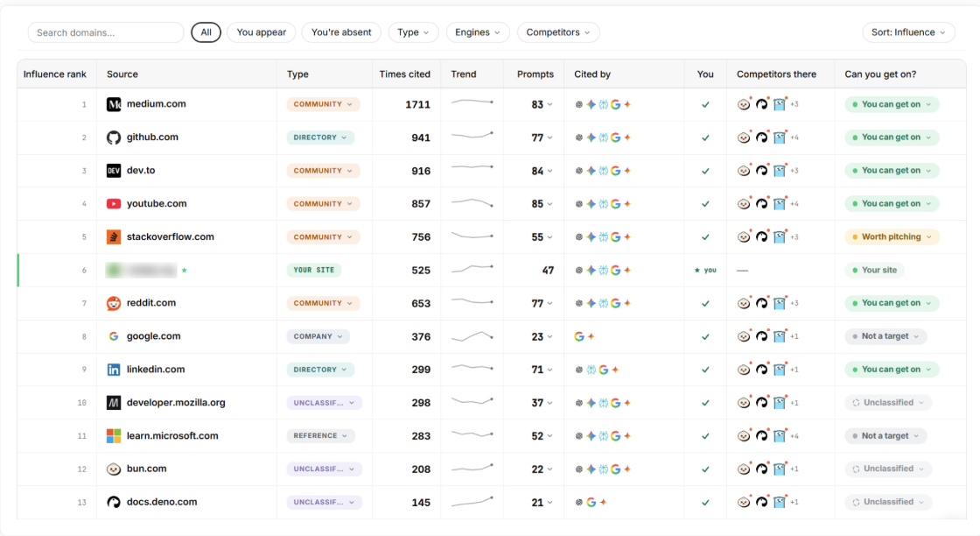Click the checkmark in the youtube.com You column
Viewport: 980px width, 536px height.
[705, 204]
